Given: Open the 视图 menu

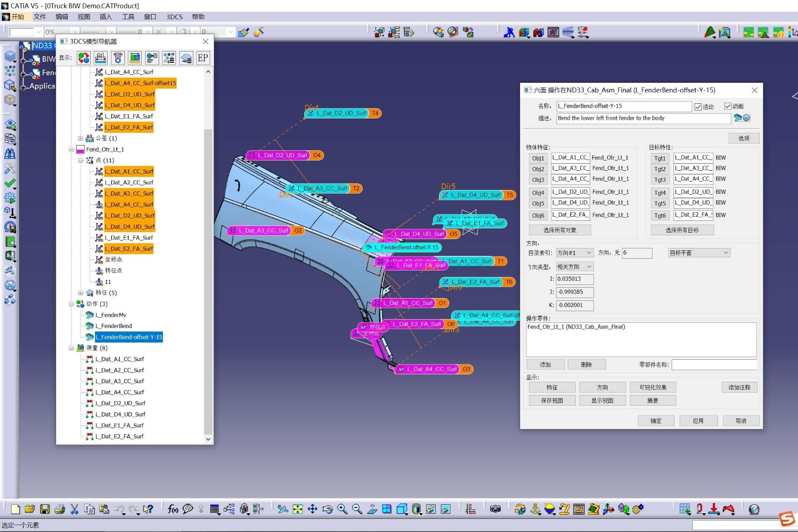Looking at the screenshot, I should (x=84, y=17).
